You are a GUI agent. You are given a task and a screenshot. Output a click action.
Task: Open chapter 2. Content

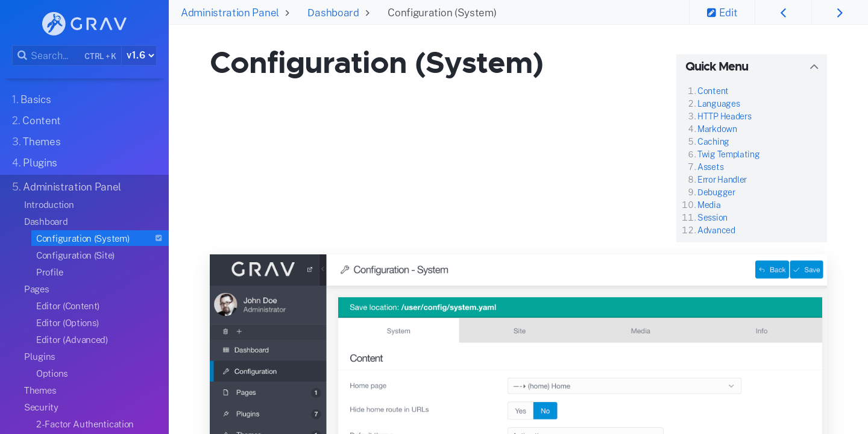pyautogui.click(x=36, y=121)
